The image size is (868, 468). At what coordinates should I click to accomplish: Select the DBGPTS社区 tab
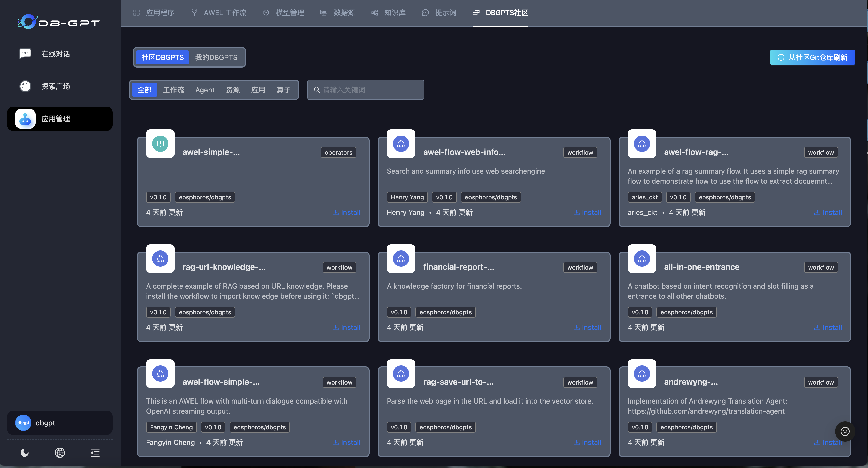click(500, 13)
